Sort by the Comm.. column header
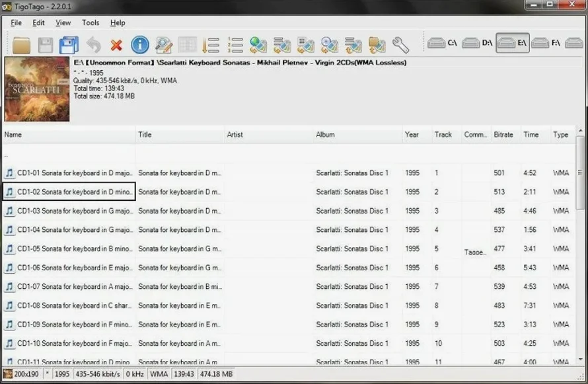This screenshot has width=588, height=384. (x=476, y=135)
